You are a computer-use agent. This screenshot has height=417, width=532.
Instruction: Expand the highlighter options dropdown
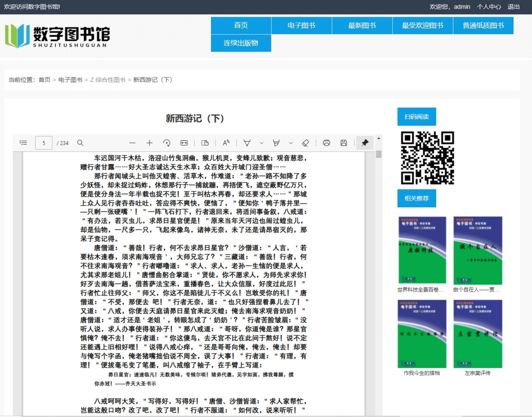[290, 143]
